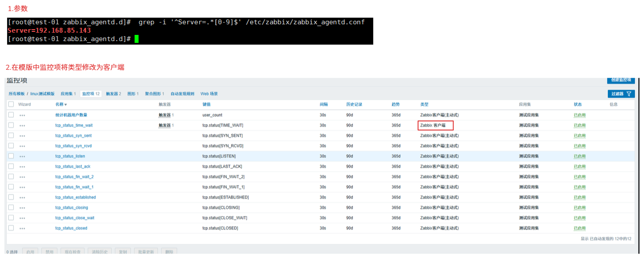644x258 pixels.
Task: Open wizard dots menu for tcp_status_fin_wait_1
Action: (x=22, y=187)
